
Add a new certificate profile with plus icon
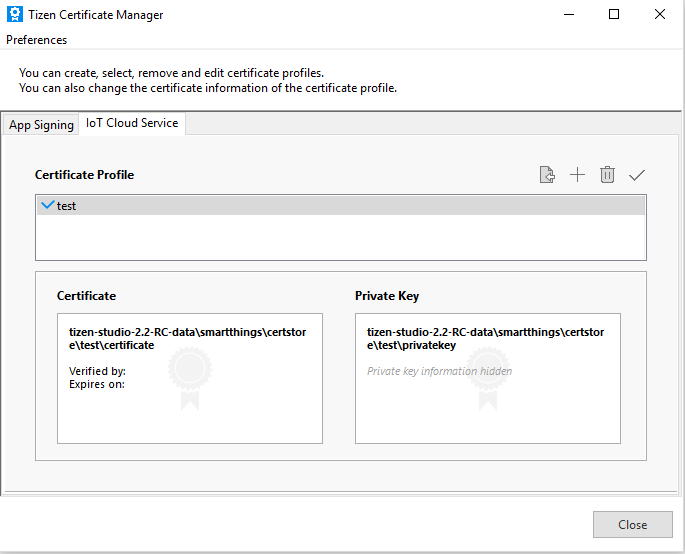(577, 175)
